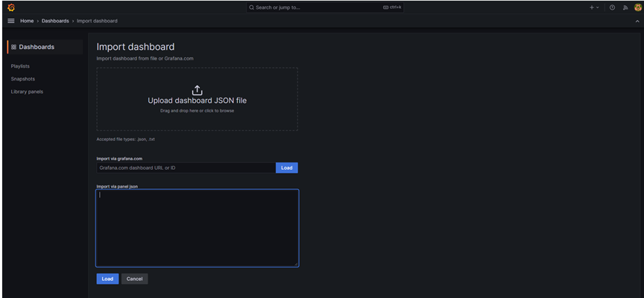Image resolution: width=644 pixels, height=298 pixels.
Task: Click the upload arrow icon
Action: click(197, 90)
